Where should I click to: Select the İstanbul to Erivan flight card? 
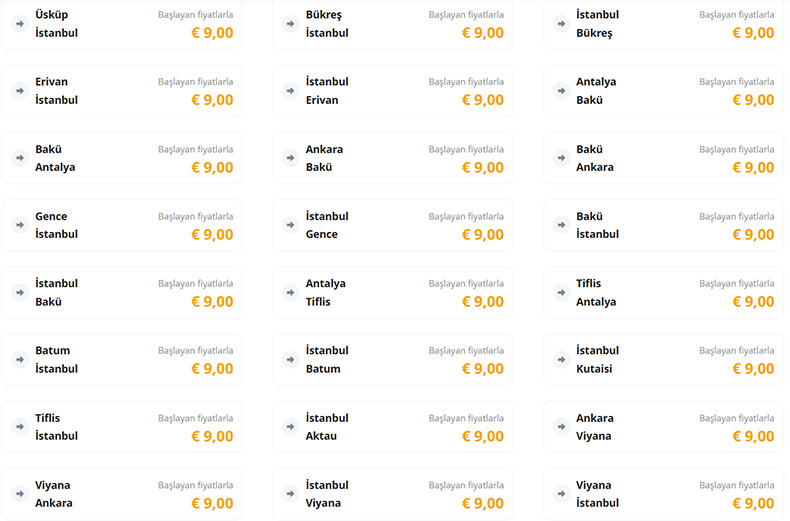[x=392, y=91]
